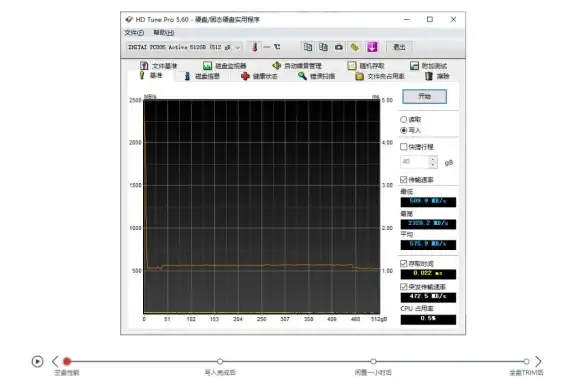Open the Help (帮助) menu
This screenshot has height=379, width=588.
coord(164,33)
